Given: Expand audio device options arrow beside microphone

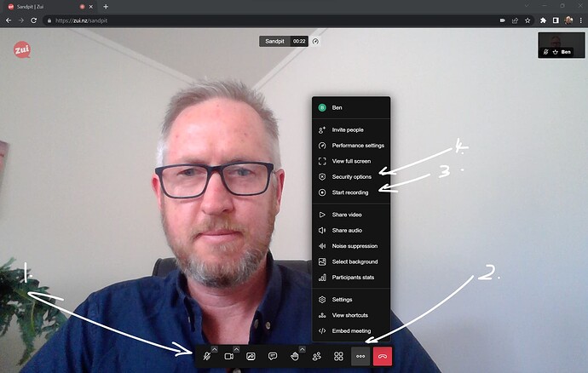Looking at the screenshot, I should [215, 349].
